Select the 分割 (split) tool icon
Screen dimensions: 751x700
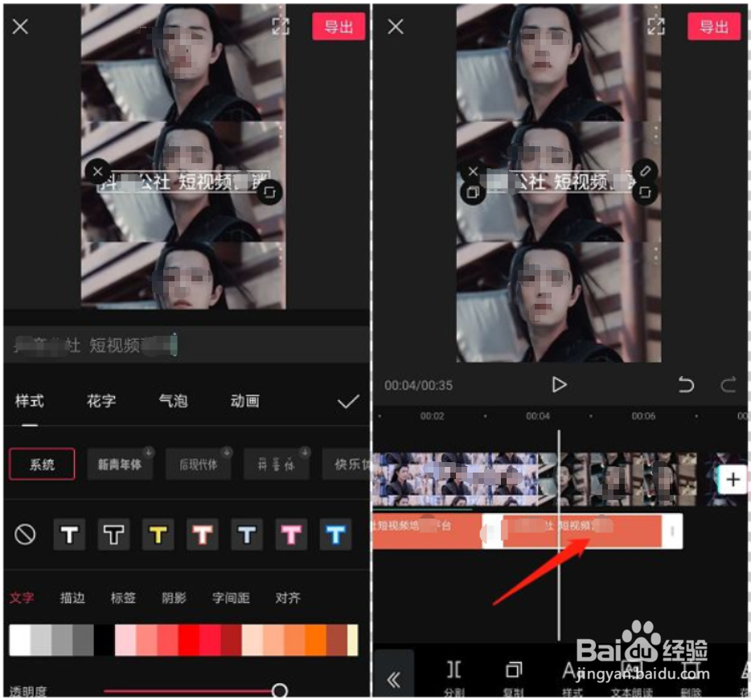coord(453,671)
